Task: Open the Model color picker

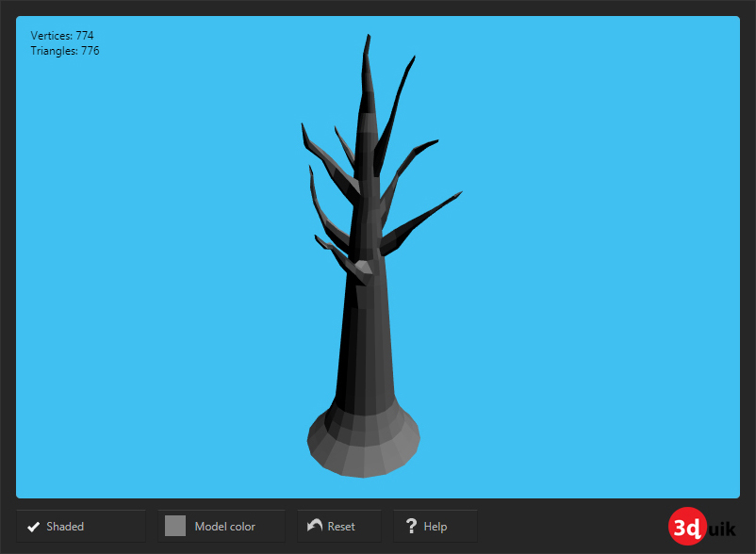Action: 221,526
